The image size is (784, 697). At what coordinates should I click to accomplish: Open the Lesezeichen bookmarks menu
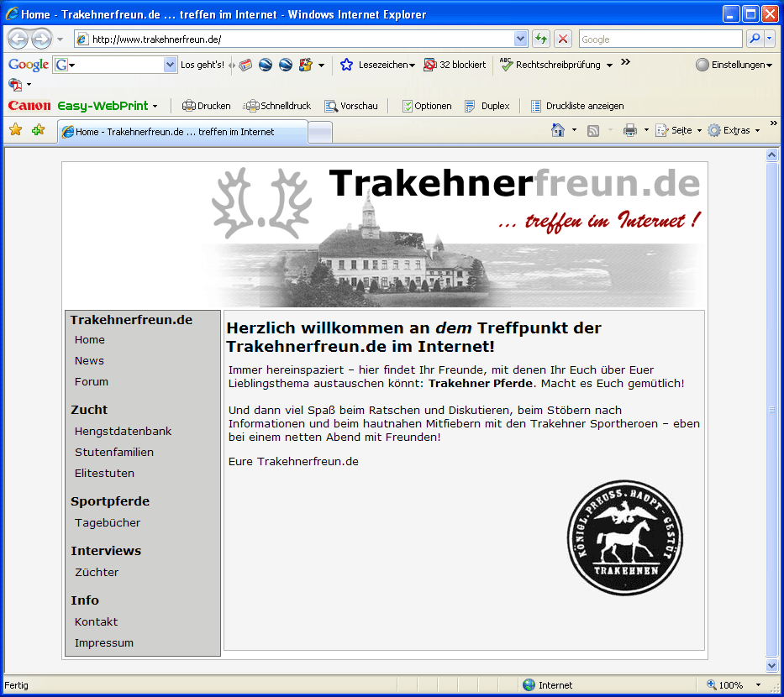(x=377, y=65)
